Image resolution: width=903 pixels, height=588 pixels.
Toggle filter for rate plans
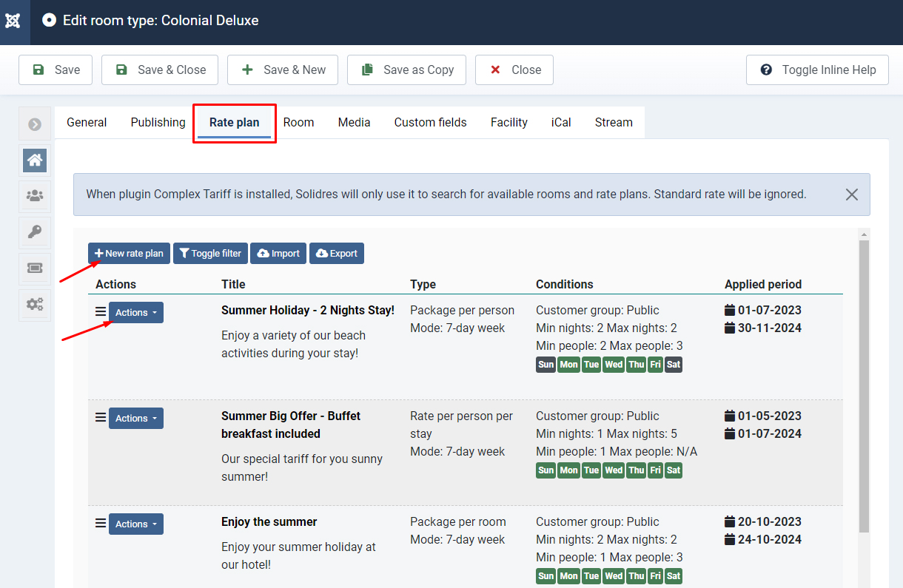click(210, 254)
